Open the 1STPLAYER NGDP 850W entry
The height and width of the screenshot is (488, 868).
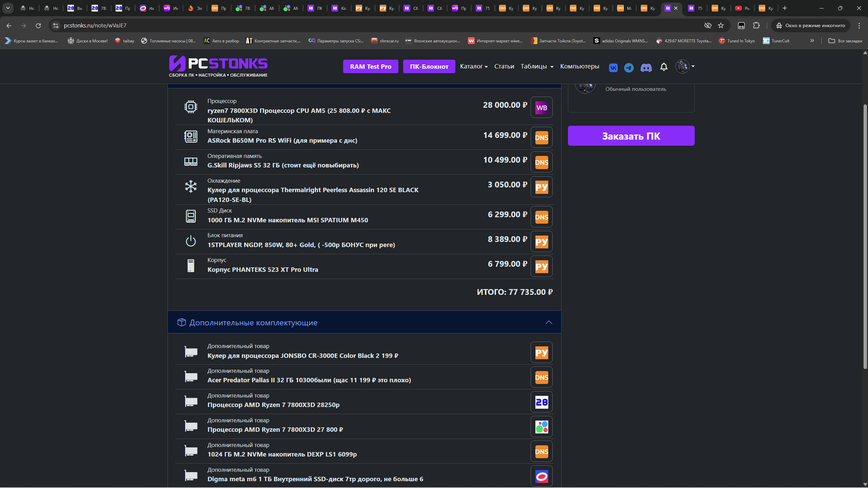pos(301,245)
